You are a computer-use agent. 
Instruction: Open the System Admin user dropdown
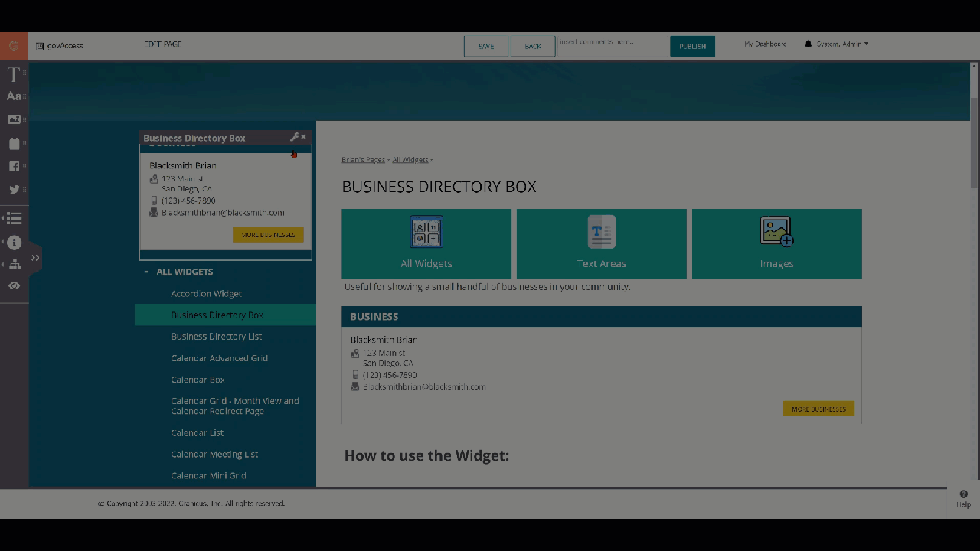coord(838,44)
